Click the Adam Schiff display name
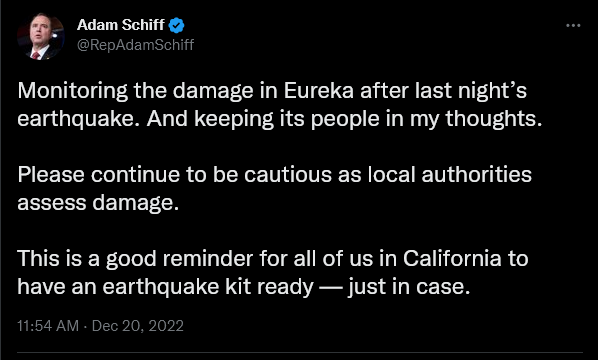 click(x=121, y=25)
